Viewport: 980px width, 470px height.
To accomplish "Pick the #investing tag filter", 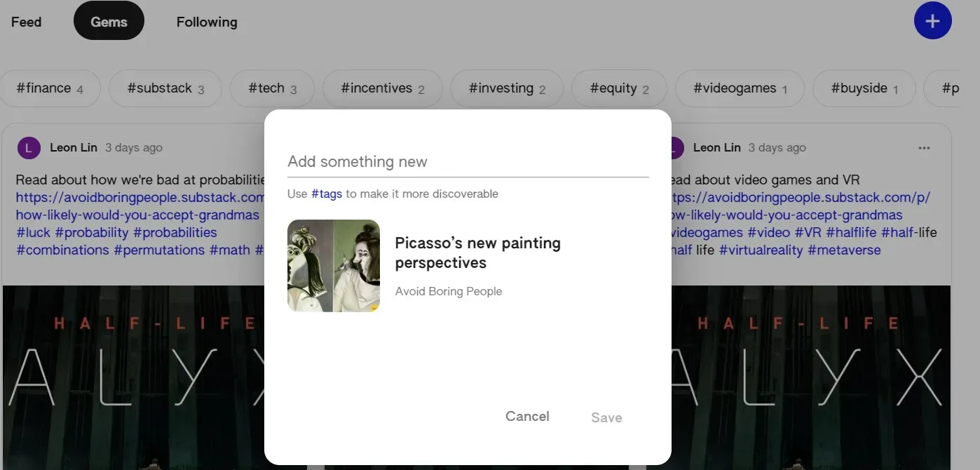I will point(507,88).
